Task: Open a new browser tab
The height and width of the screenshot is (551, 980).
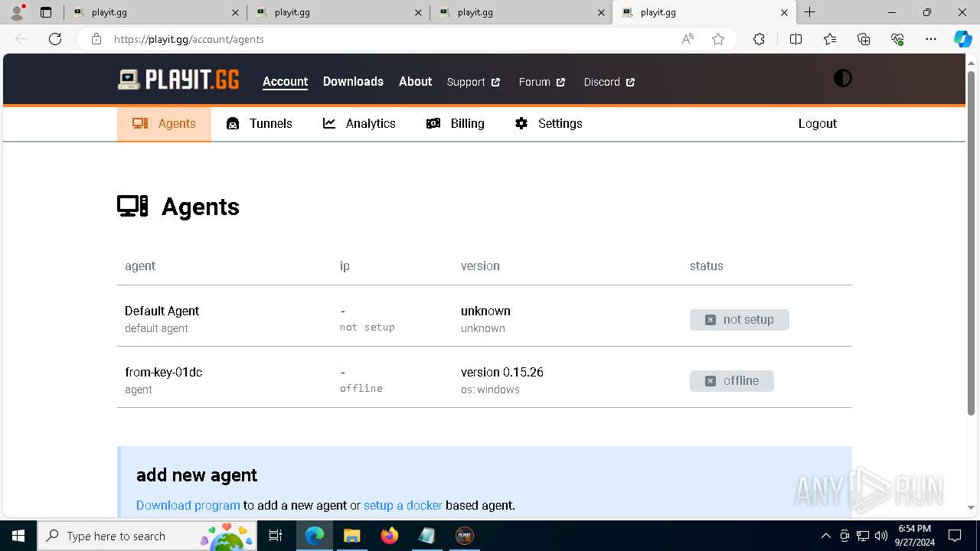Action: click(x=809, y=12)
